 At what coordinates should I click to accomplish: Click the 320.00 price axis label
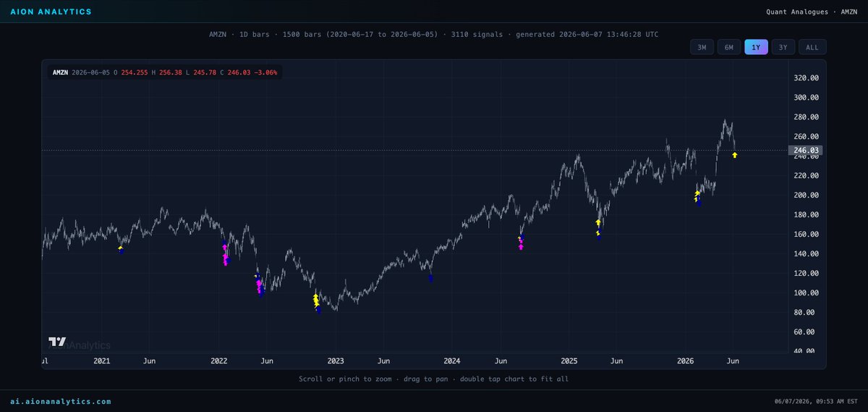(805, 77)
